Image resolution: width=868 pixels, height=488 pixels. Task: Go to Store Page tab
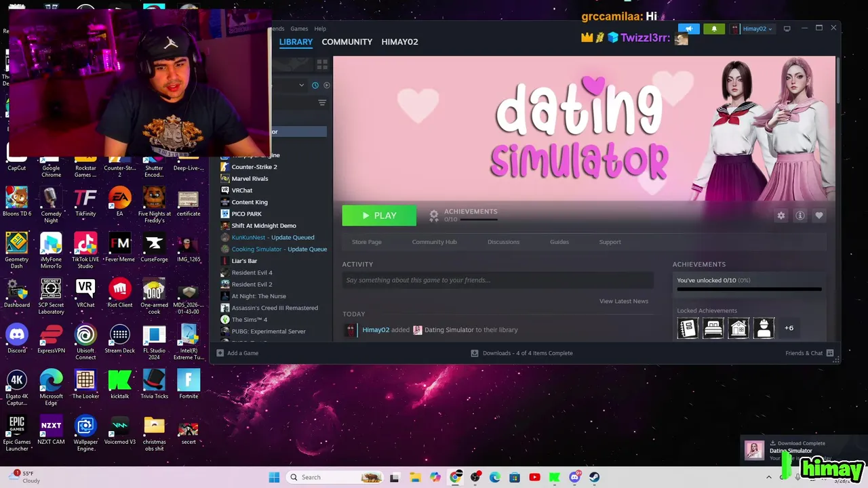pyautogui.click(x=367, y=242)
